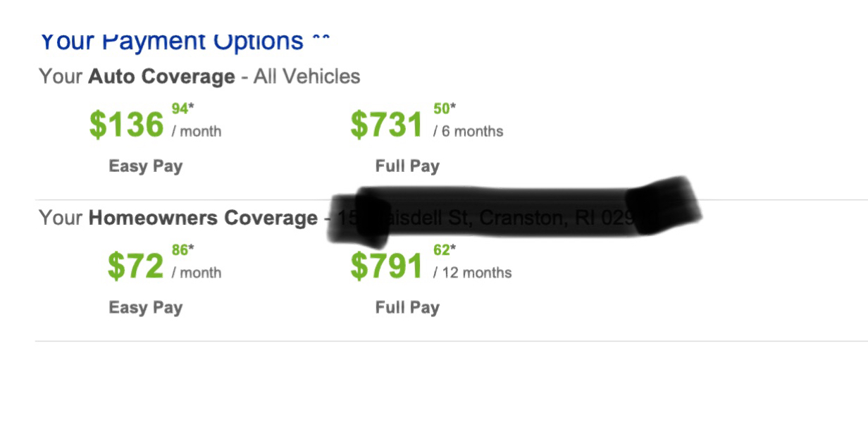Select the $136 monthly auto price
Image resolution: width=868 pixels, height=434 pixels.
click(126, 125)
